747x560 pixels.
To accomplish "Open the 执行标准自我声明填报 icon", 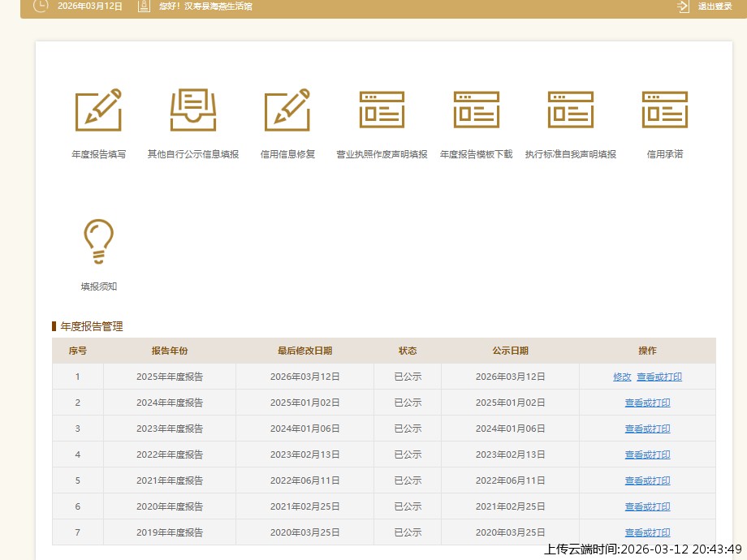I will pos(570,110).
